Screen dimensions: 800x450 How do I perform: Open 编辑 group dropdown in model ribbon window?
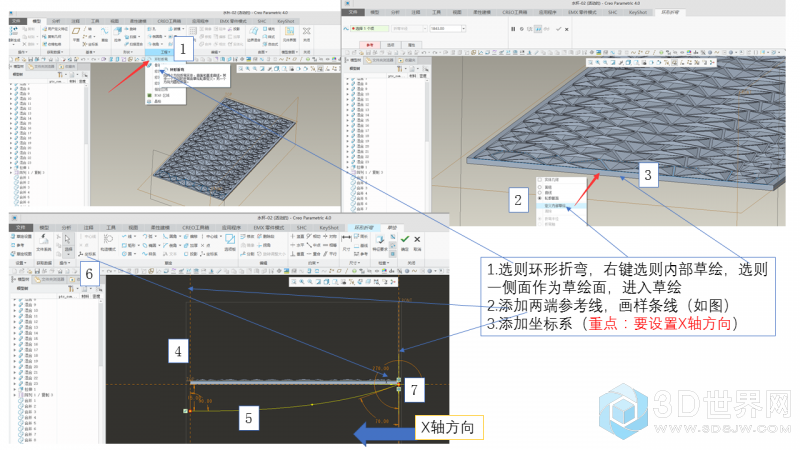[x=216, y=52]
